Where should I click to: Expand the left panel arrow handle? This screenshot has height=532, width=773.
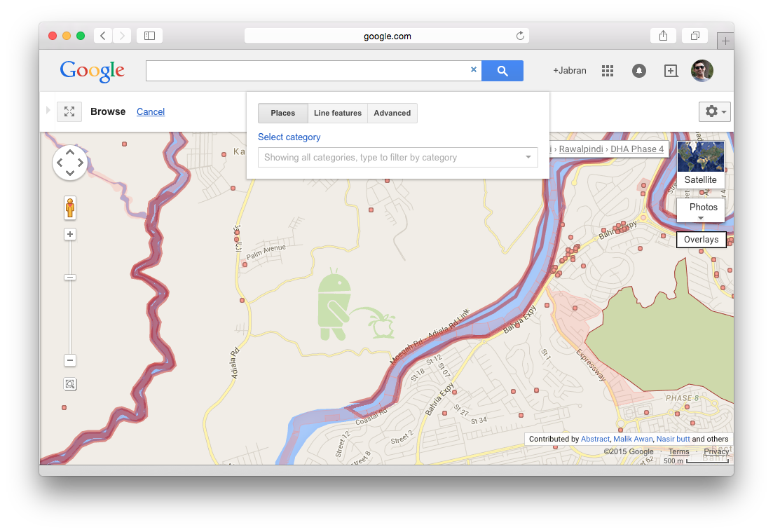(48, 110)
